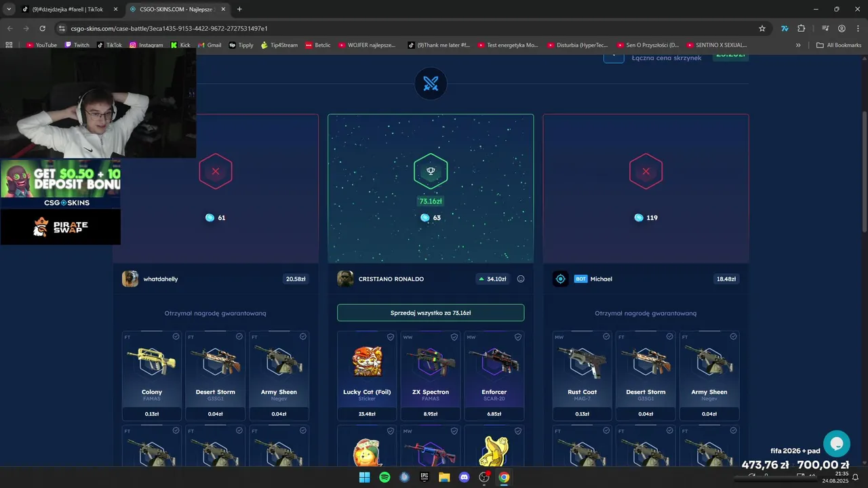Open the Tip4Stream bookmark

tap(279, 45)
